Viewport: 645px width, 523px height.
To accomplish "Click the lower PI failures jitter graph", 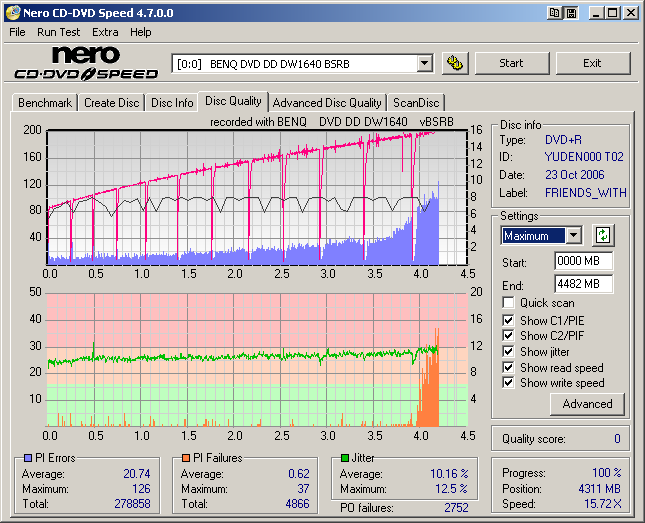I will pos(258,360).
